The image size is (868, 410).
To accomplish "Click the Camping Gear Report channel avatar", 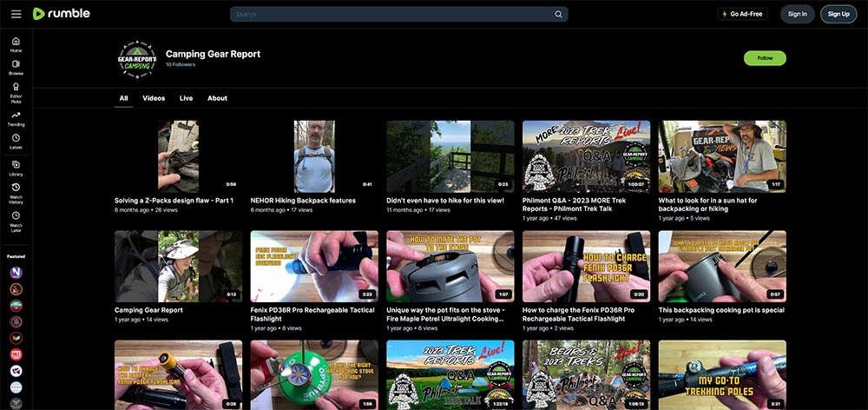I will coord(137,58).
